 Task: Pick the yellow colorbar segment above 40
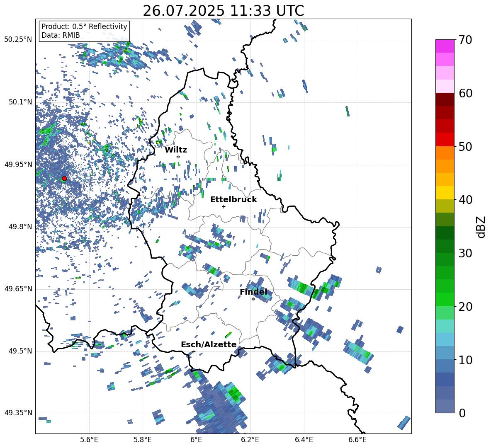445,193
